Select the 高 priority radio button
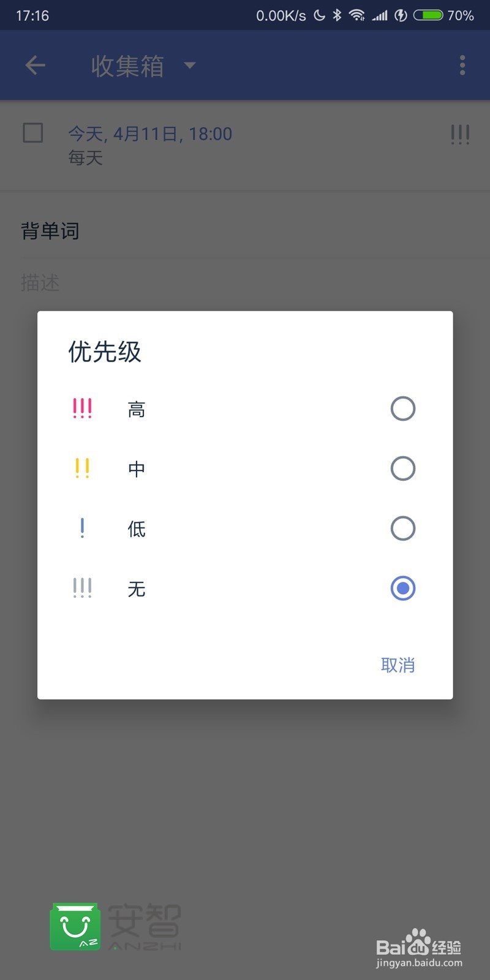Image resolution: width=490 pixels, height=980 pixels. (403, 409)
